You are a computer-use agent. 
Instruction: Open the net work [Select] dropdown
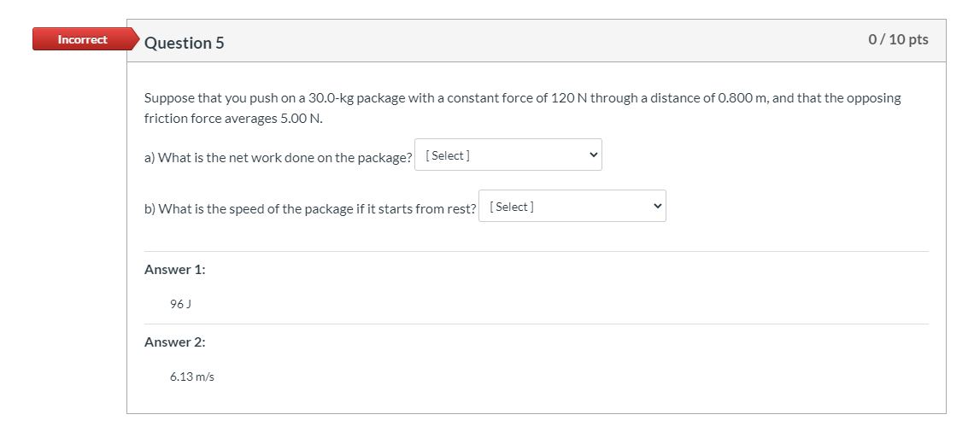(x=508, y=155)
